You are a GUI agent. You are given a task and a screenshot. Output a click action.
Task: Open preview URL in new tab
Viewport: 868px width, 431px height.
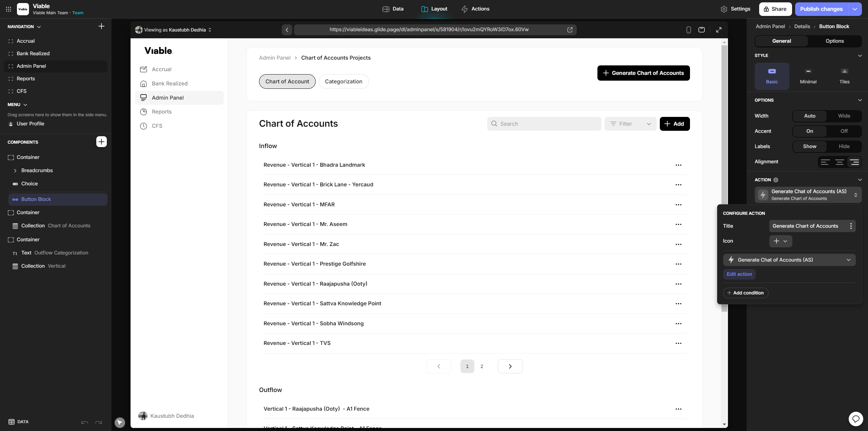point(570,30)
